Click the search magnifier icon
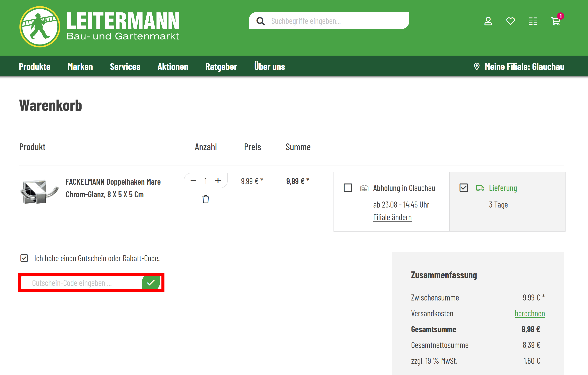Screen dimensions: 588x375 click(261, 21)
